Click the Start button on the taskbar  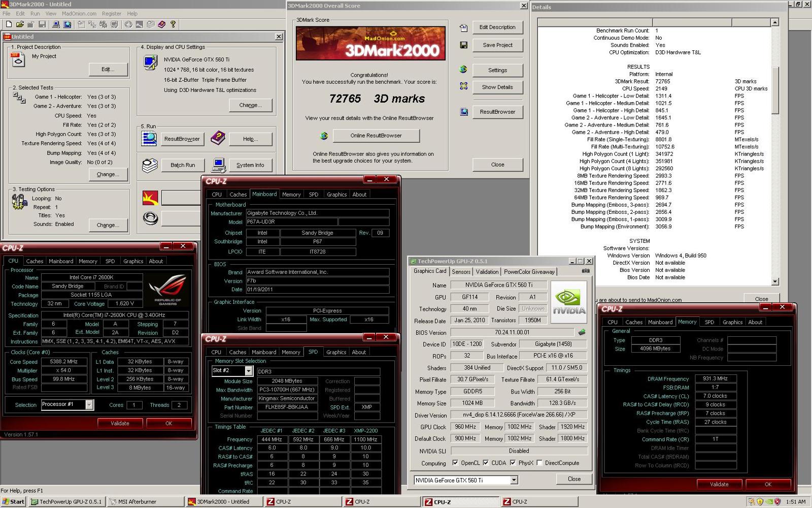coord(13,501)
